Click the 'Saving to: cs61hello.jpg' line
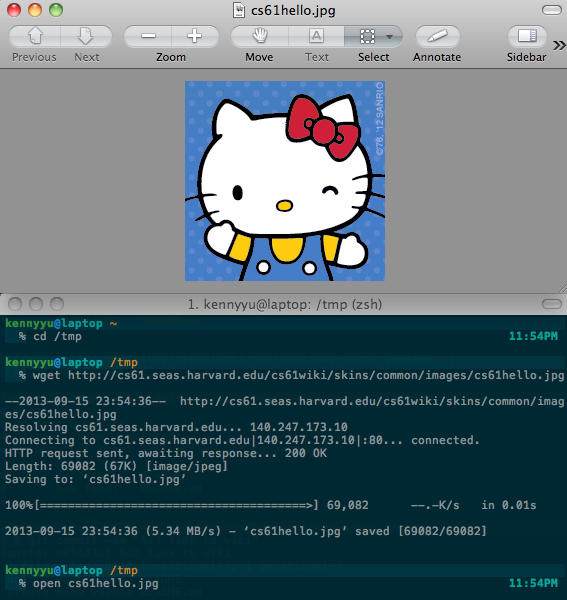Screen dimensions: 567x600 95,479
